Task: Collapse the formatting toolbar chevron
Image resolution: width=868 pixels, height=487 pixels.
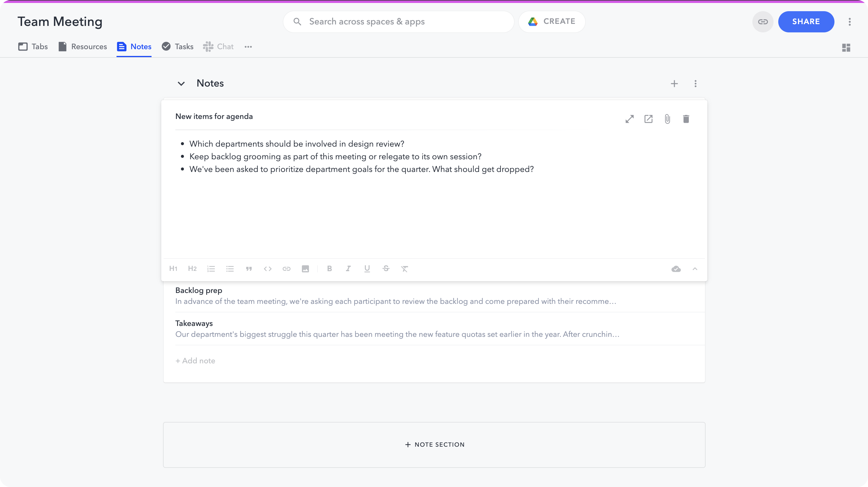Action: [695, 269]
